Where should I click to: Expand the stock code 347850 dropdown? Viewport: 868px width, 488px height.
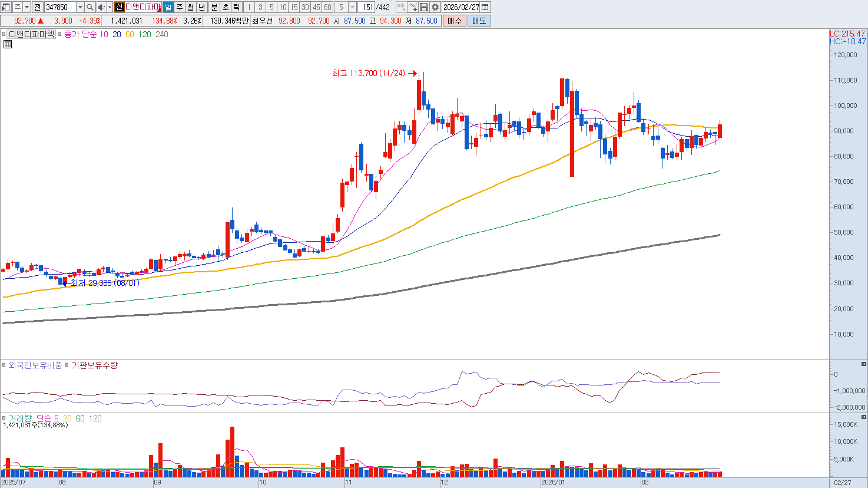click(80, 7)
